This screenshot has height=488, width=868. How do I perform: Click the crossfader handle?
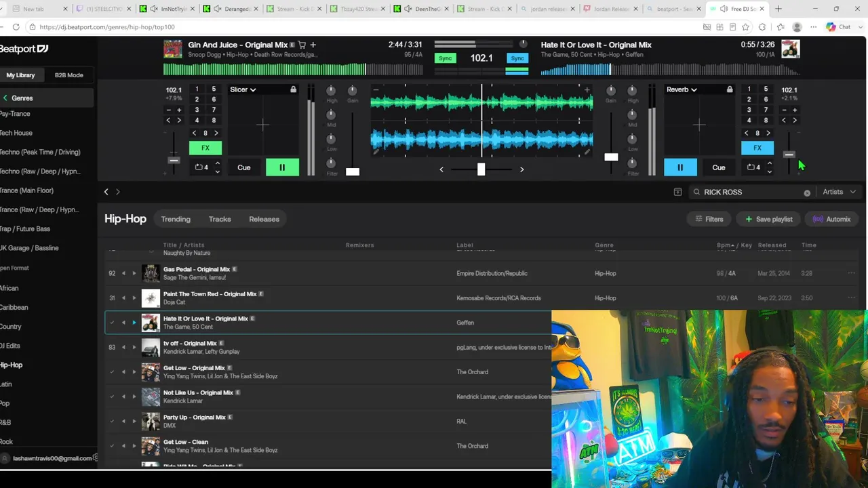[481, 169]
